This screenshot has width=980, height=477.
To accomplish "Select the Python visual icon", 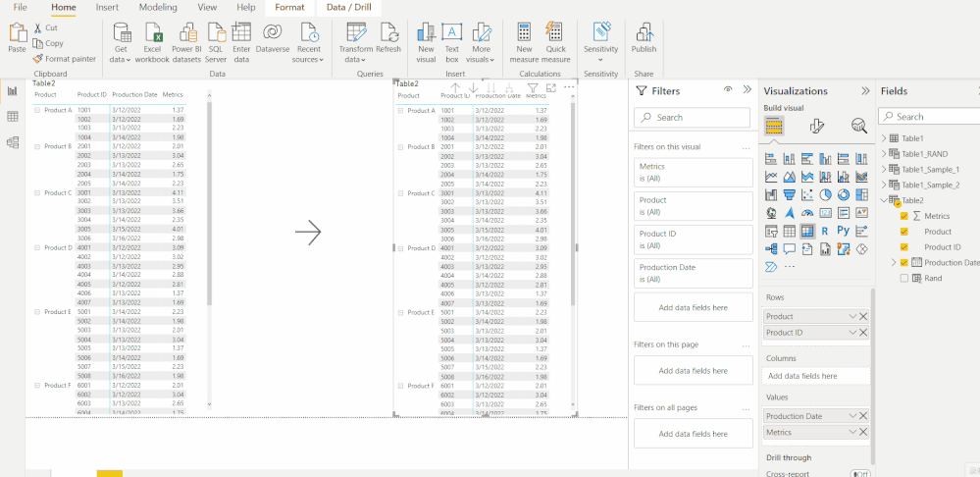I will [x=843, y=231].
